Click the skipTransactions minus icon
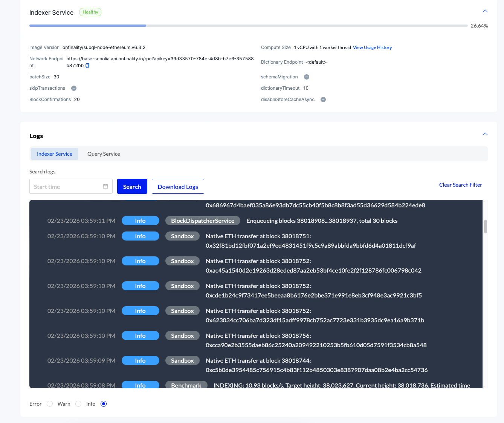This screenshot has height=423, width=504. [x=74, y=88]
